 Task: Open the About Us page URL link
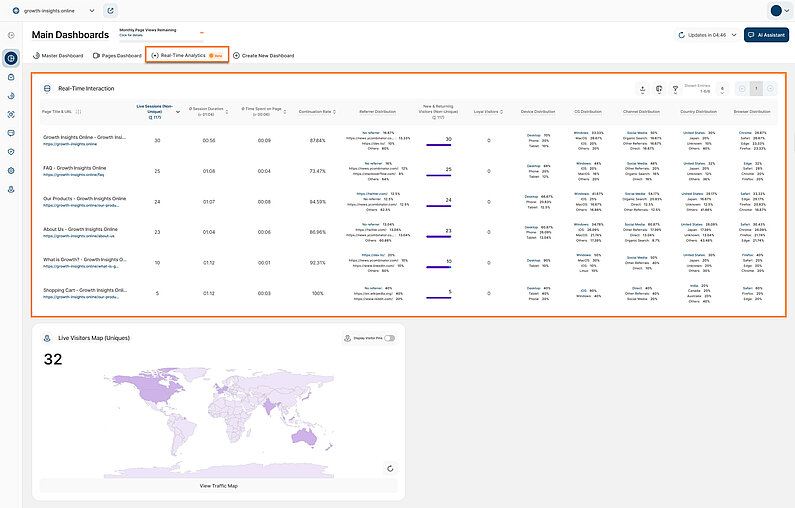click(x=79, y=236)
